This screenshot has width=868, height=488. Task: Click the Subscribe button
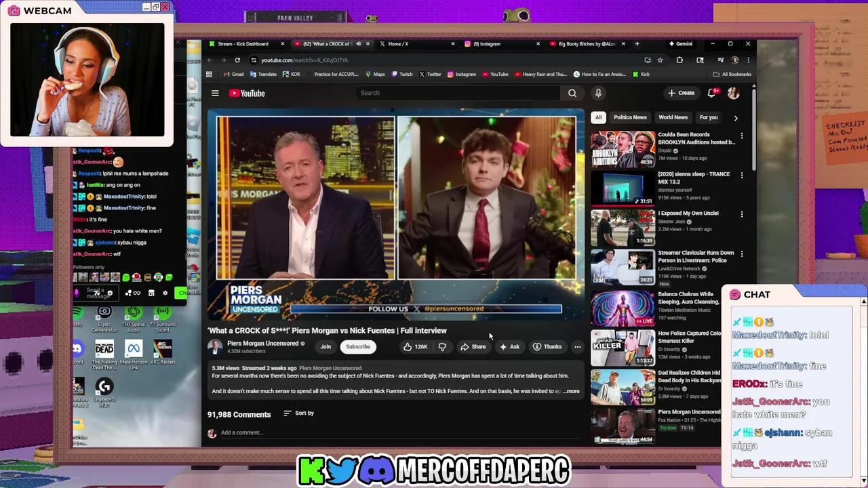358,347
